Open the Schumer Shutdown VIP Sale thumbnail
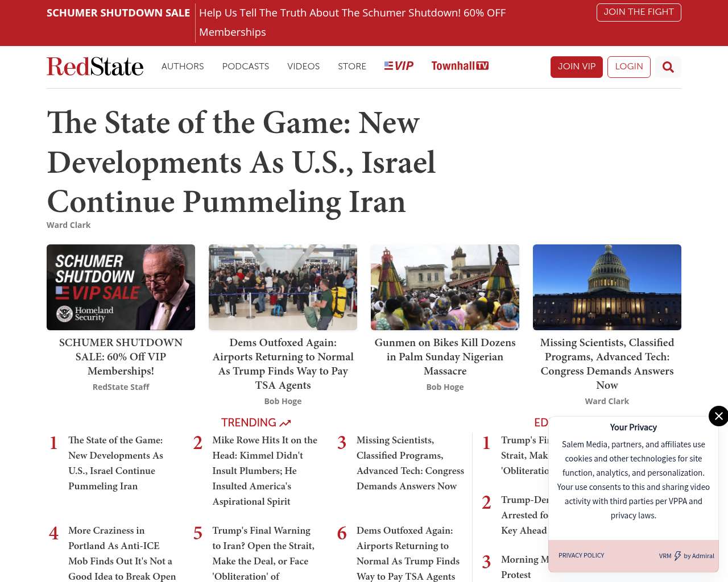Viewport: 728px width, 582px height. pyautogui.click(x=121, y=287)
